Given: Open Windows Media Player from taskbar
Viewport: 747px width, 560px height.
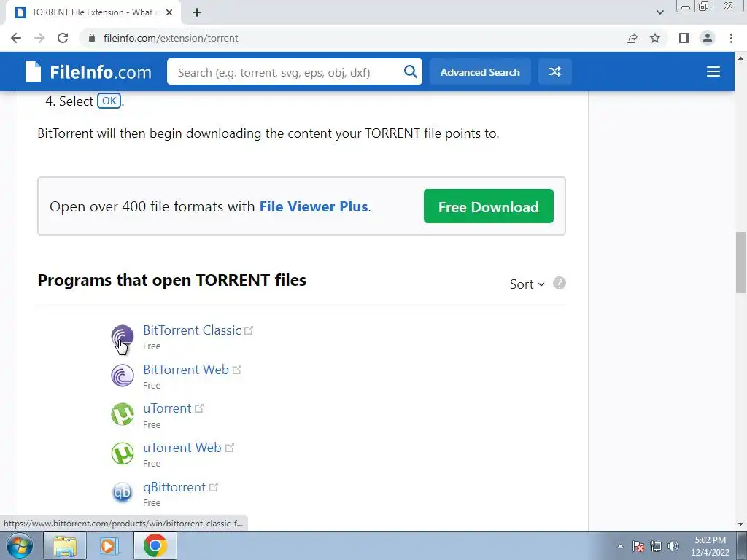Looking at the screenshot, I should (x=109, y=545).
